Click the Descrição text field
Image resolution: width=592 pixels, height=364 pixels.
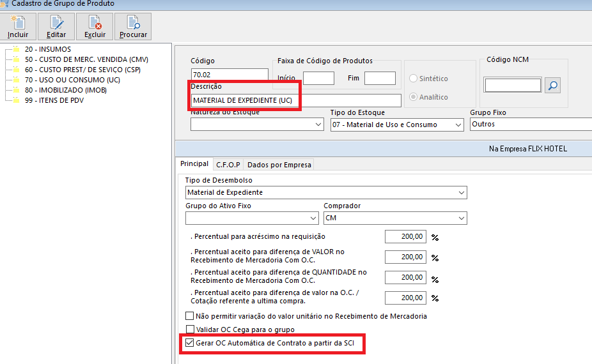(x=296, y=100)
